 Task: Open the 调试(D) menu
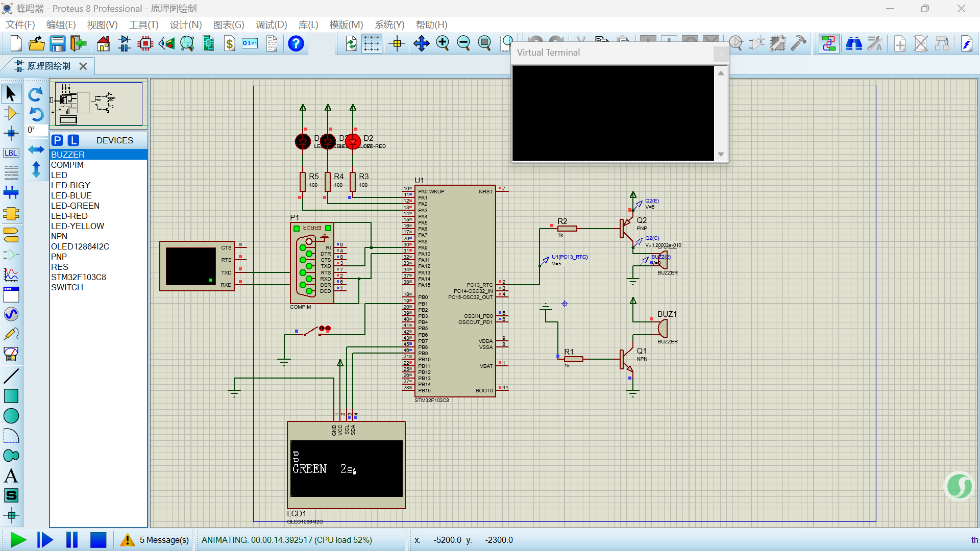pyautogui.click(x=271, y=24)
